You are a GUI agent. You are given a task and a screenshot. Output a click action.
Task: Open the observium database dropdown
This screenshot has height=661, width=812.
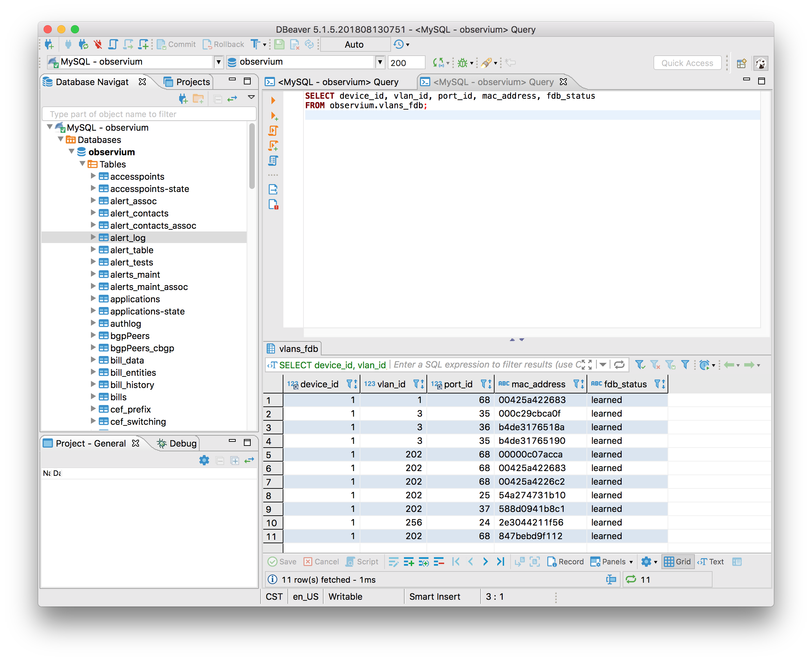tap(380, 62)
